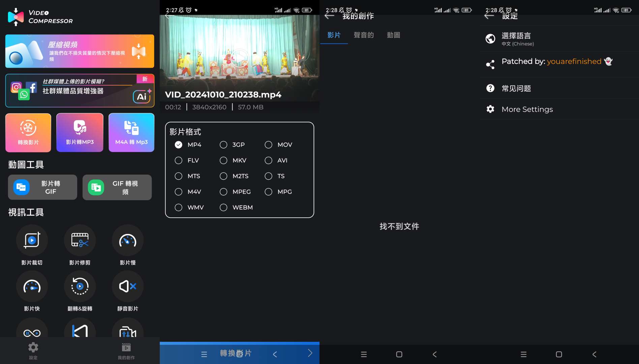The image size is (639, 364).
Task: Open the 社群媒體品質增強器 AI enhancer banner
Action: 80,91
